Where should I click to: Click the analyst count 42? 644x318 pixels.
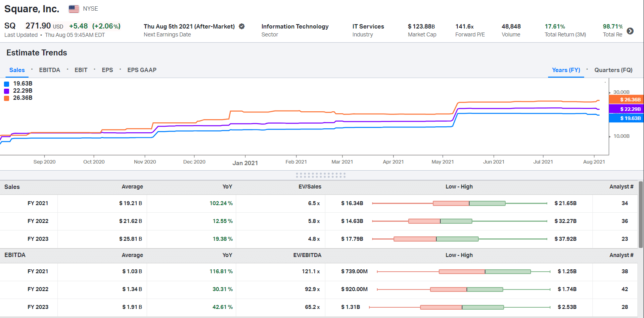point(625,289)
